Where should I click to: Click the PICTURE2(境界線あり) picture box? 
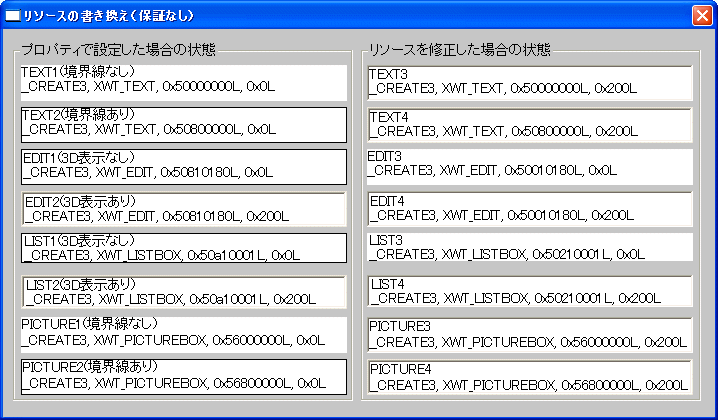(184, 377)
